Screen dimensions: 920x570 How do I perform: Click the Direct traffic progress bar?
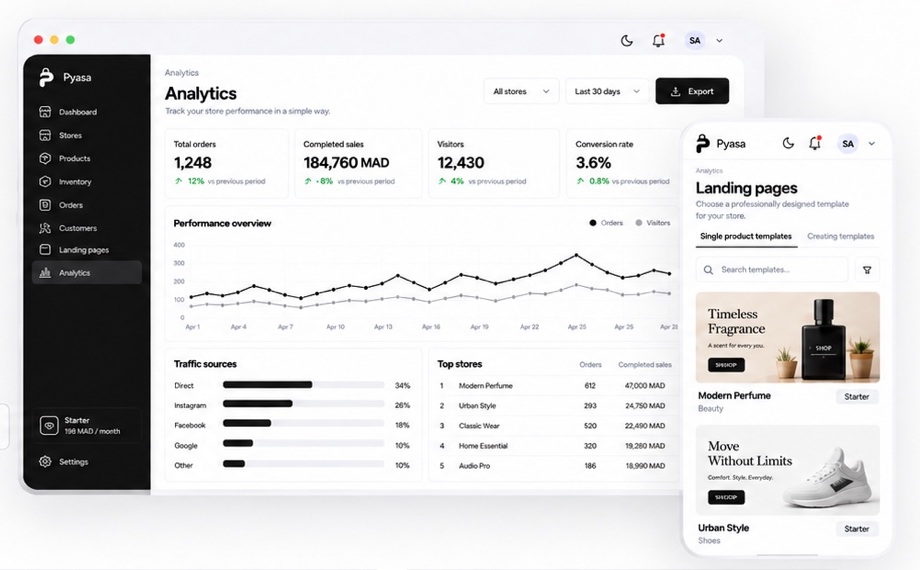click(x=303, y=385)
